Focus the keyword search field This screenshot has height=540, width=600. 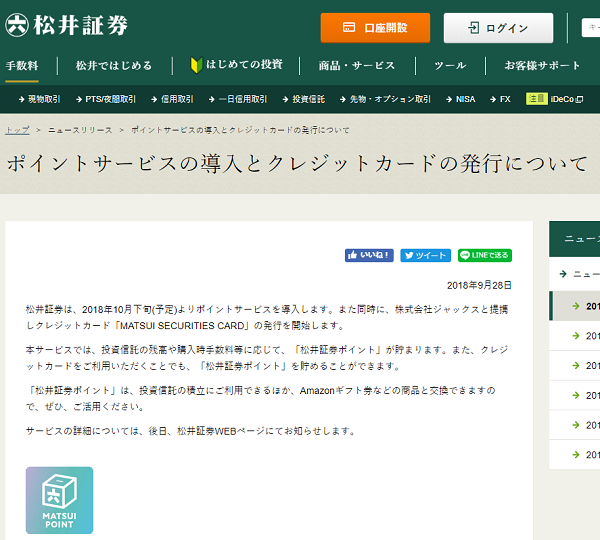(x=591, y=28)
